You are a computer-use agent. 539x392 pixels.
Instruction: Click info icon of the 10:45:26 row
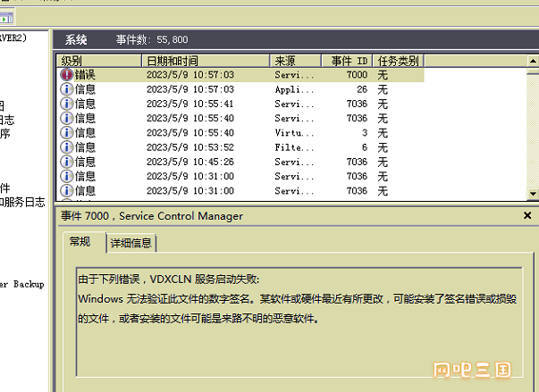point(66,162)
